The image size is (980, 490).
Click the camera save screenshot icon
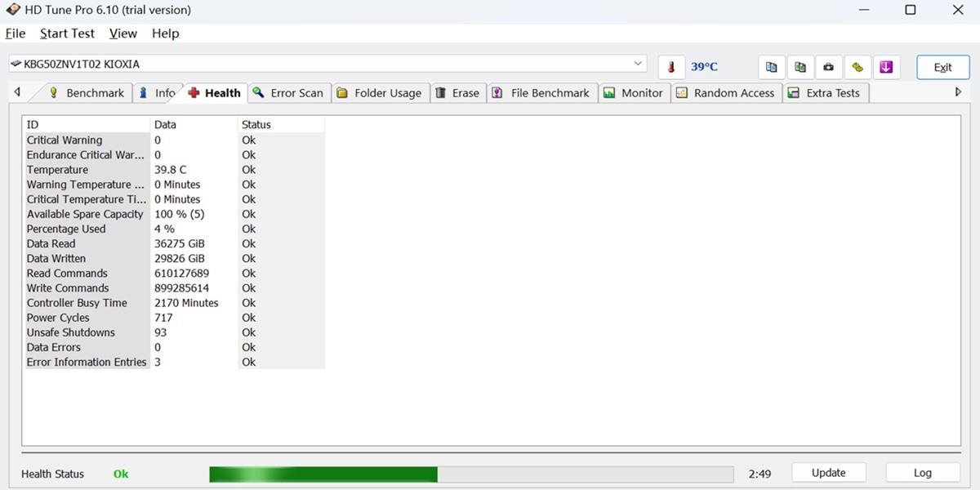(829, 67)
